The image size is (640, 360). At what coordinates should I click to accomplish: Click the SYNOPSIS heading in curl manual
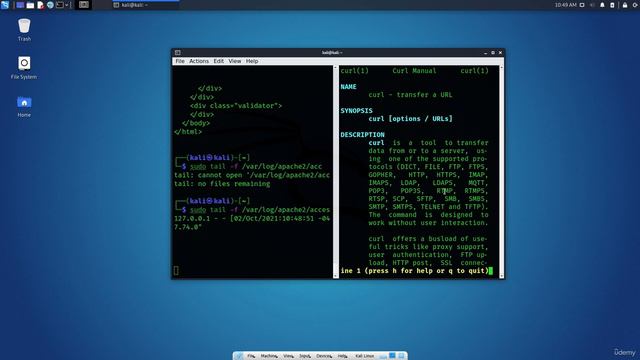(356, 111)
